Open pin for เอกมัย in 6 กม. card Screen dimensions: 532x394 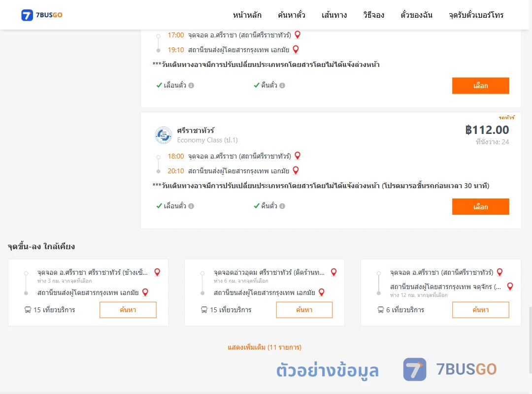pyautogui.click(x=322, y=292)
